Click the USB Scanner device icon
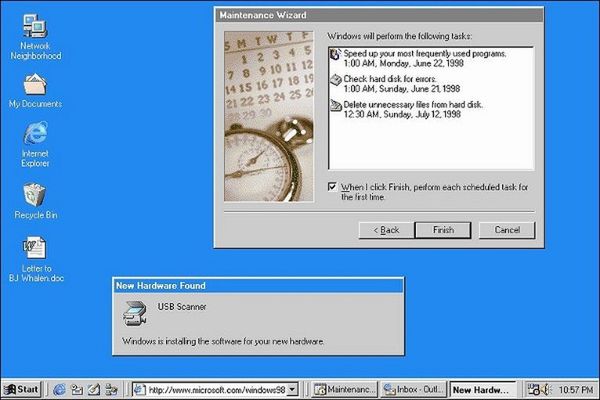This screenshot has height=400, width=600. (134, 313)
